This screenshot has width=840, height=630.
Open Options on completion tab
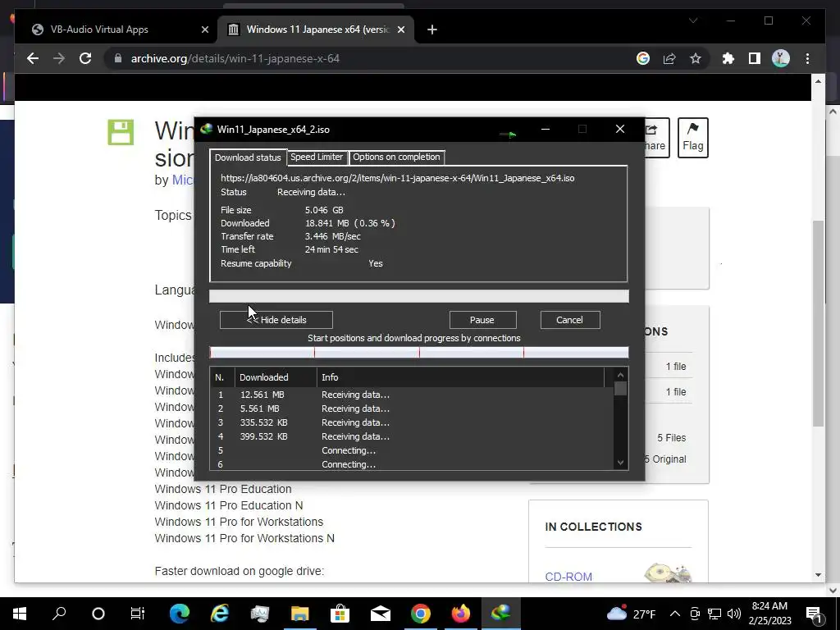click(396, 157)
